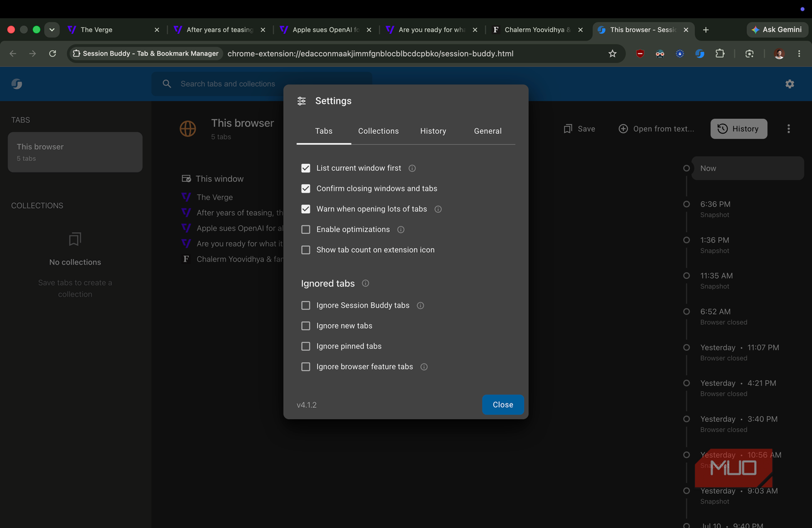
Task: Click Open from text button
Action: pyautogui.click(x=656, y=129)
